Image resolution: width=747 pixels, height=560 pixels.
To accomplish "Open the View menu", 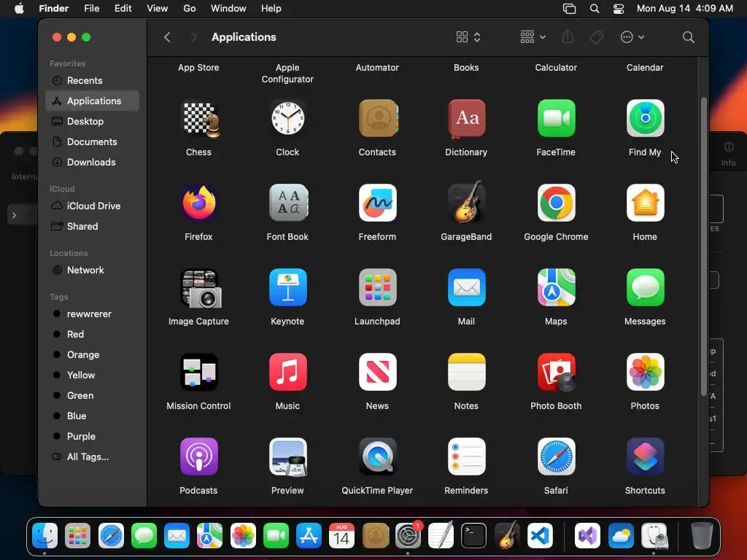I will point(158,9).
